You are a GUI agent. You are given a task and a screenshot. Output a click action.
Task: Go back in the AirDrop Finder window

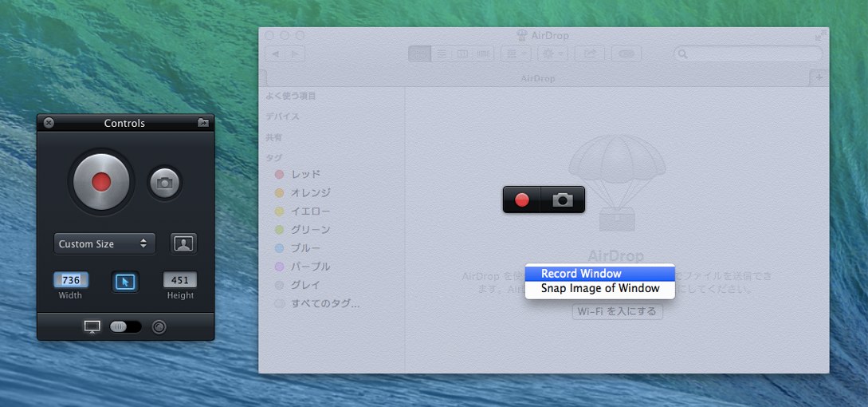[x=275, y=53]
